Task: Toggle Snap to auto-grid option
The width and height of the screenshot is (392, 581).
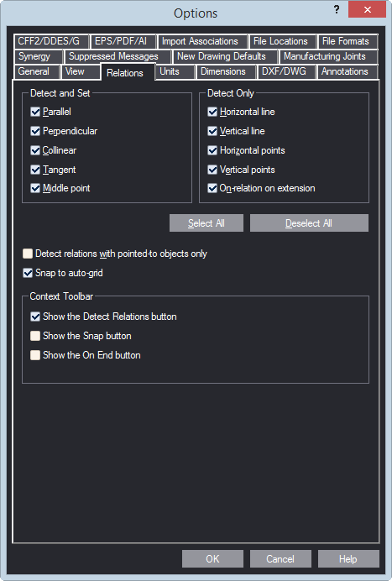Action: click(x=28, y=273)
